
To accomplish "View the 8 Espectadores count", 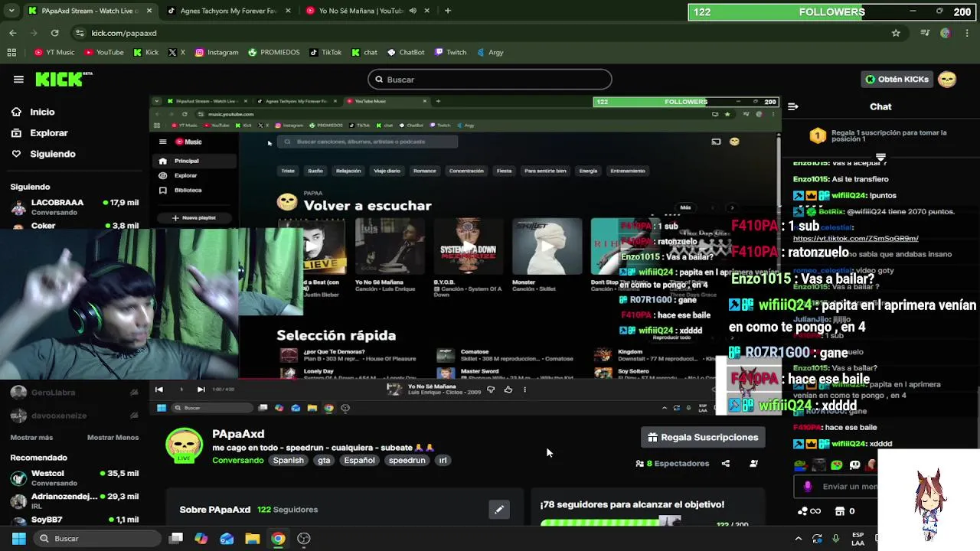I will point(672,464).
